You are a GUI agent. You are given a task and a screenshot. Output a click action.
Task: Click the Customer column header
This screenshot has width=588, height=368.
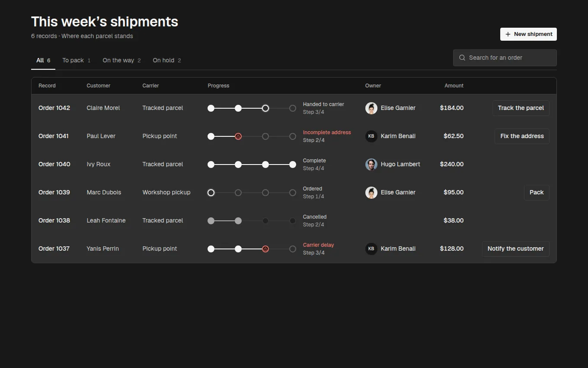[99, 86]
